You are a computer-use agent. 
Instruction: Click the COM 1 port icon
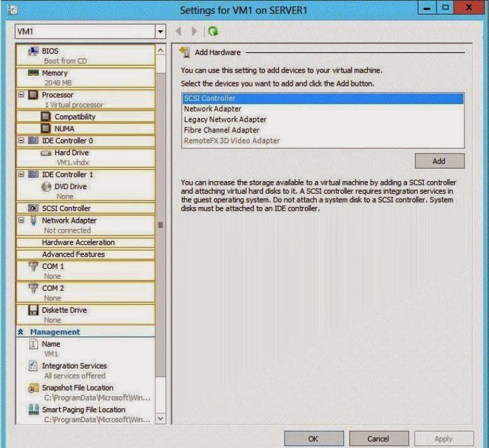33,266
